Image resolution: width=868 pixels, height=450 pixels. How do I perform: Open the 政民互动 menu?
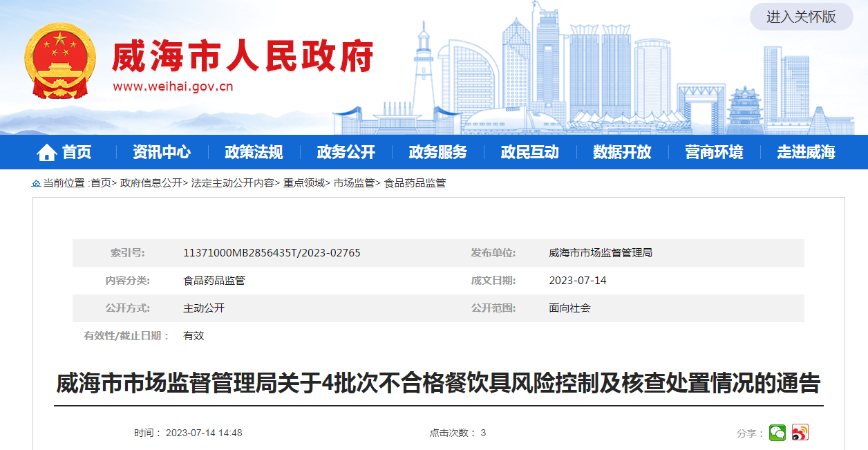(530, 152)
